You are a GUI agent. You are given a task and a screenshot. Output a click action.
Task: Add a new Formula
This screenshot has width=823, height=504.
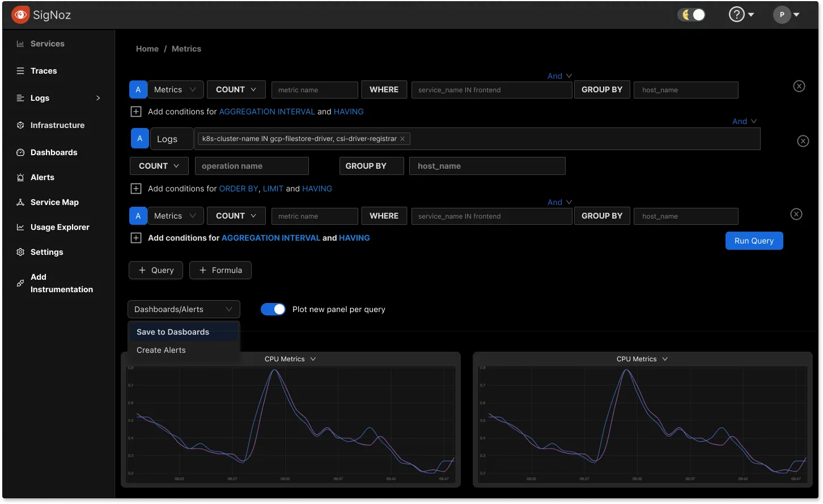pyautogui.click(x=220, y=270)
